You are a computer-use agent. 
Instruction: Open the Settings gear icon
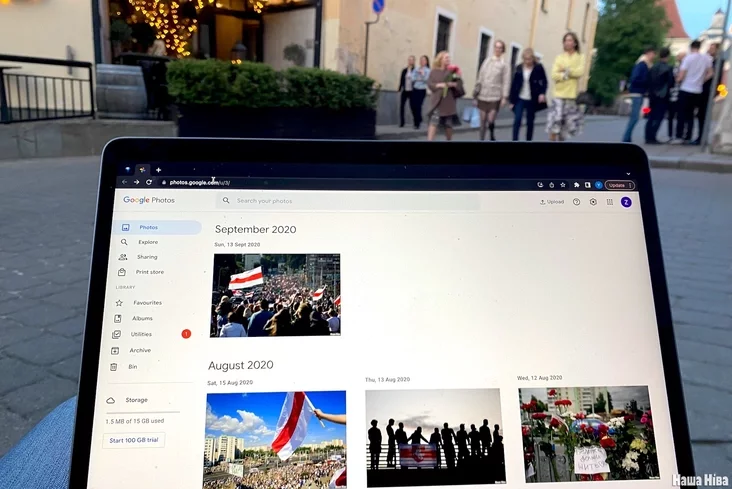click(x=593, y=202)
